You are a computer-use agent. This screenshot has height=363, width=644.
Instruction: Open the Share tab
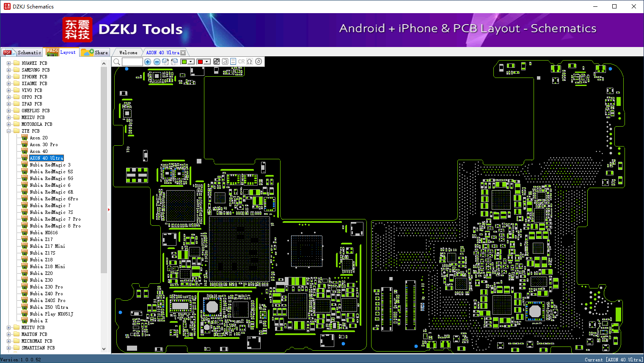point(95,53)
